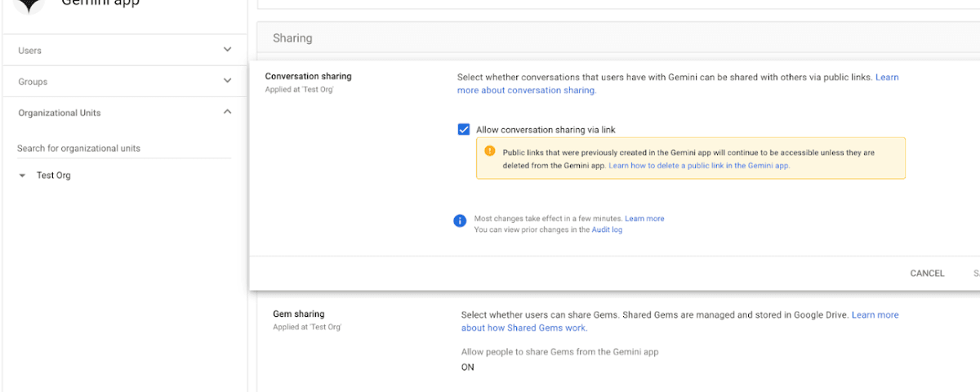The image size is (980, 392).
Task: Click Learn more beside changes take effect
Action: tap(644, 219)
